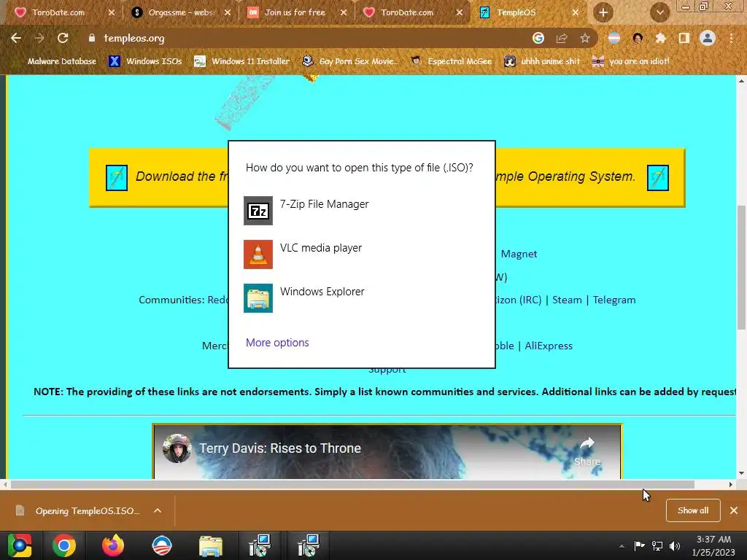Image resolution: width=747 pixels, height=560 pixels.
Task: Switch to the second ToroDate.com tab
Action: point(406,12)
